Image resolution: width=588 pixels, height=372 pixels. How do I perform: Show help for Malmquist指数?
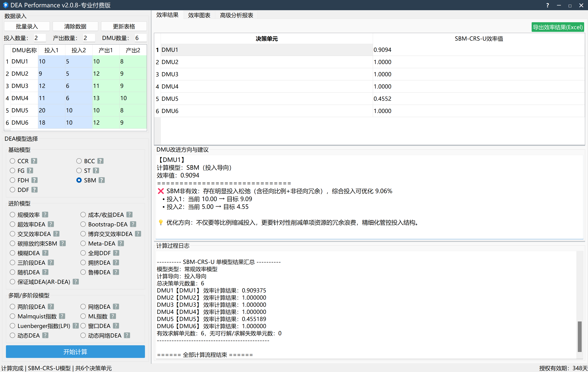(x=62, y=316)
